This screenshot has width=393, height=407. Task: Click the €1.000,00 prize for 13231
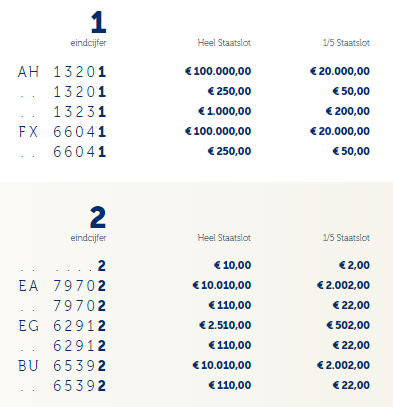click(x=225, y=111)
